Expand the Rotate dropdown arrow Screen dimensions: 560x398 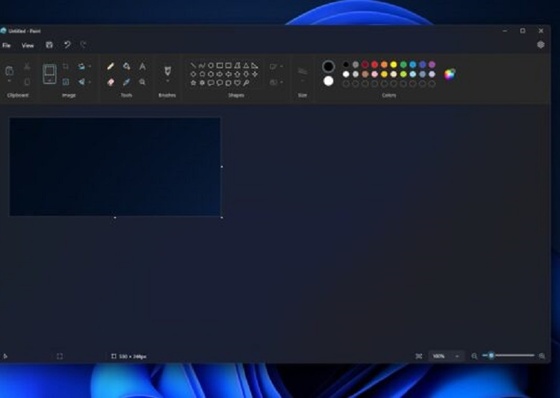coord(90,66)
